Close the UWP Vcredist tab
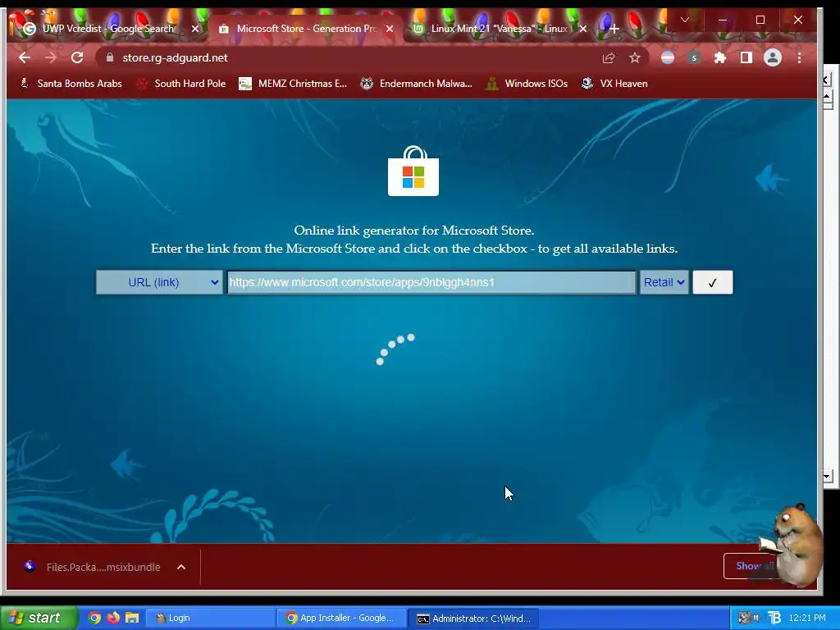Image resolution: width=840 pixels, height=630 pixels. (x=195, y=29)
